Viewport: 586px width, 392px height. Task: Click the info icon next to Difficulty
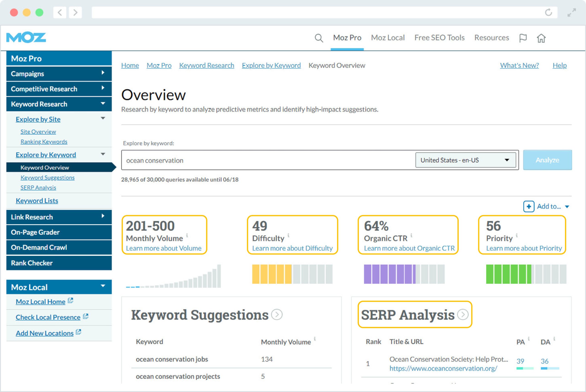[x=288, y=235]
